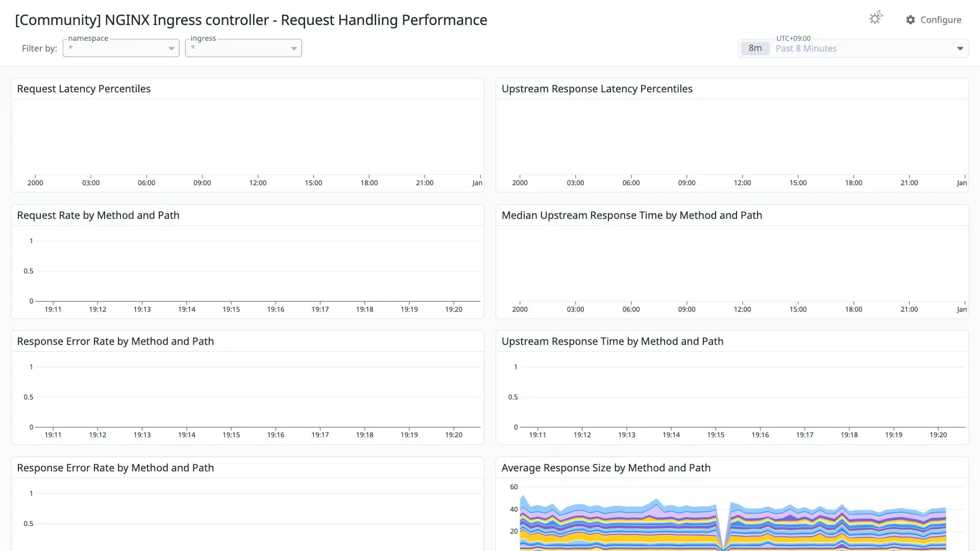Click the Average Response Size stacked area chart
This screenshot has height=551, width=980.
(732, 523)
